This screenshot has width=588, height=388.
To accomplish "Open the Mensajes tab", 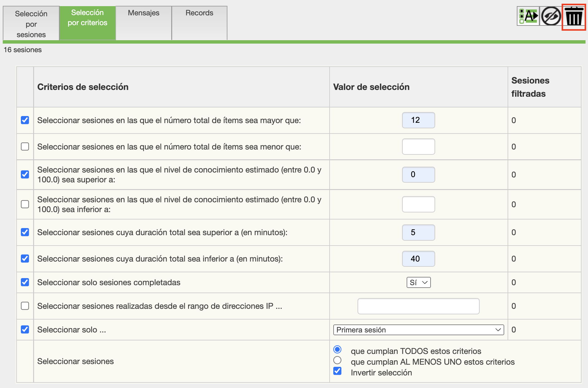I will point(144,23).
